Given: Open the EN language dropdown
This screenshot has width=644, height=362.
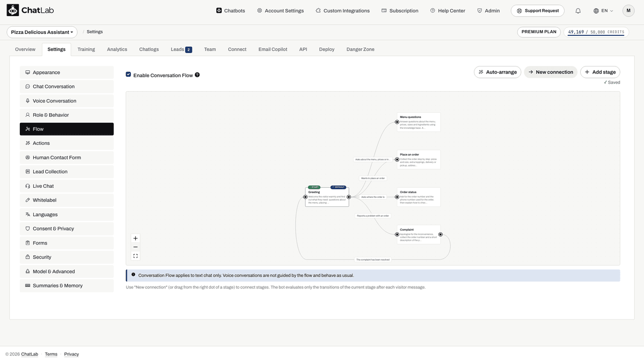Looking at the screenshot, I should [603, 11].
